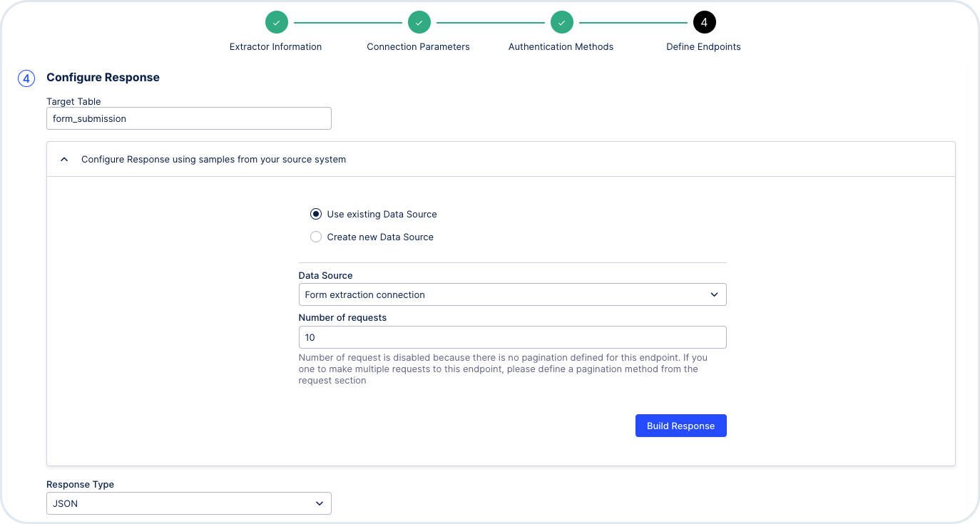
Task: Click the circled 4 section badge
Action: pyautogui.click(x=26, y=78)
